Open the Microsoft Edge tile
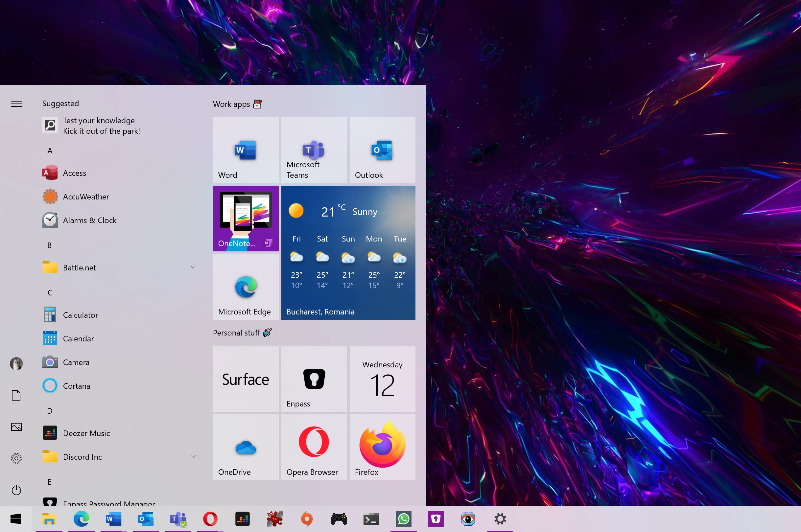This screenshot has height=532, width=801. pos(246,287)
